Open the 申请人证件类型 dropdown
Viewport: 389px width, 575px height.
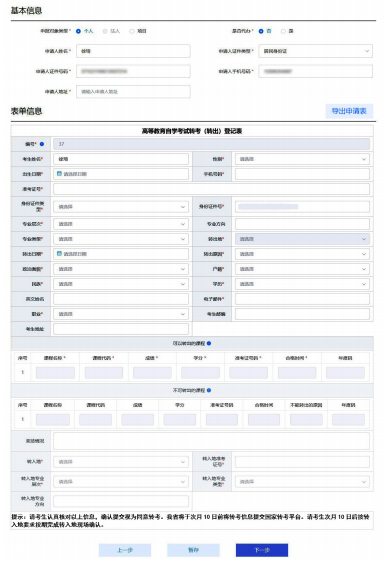click(316, 51)
